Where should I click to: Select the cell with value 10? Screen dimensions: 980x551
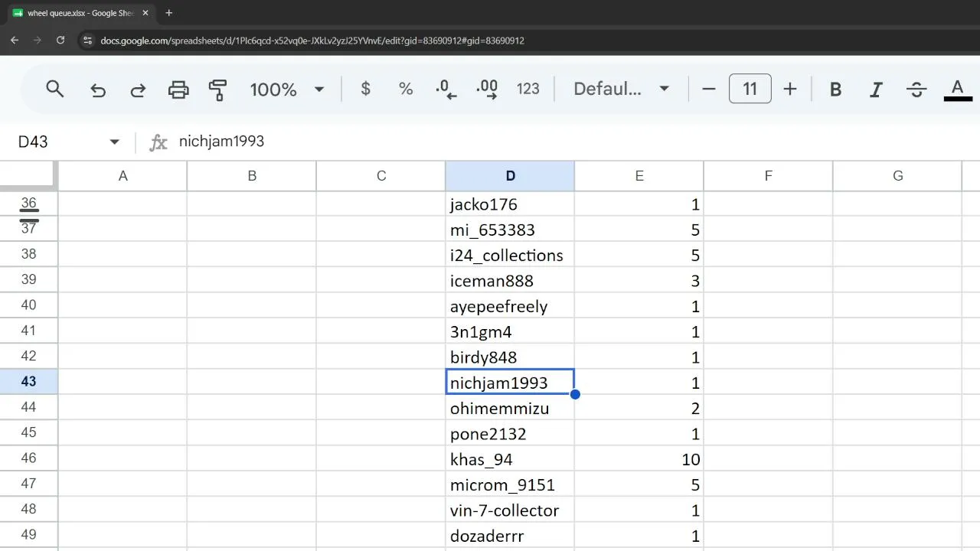pyautogui.click(x=639, y=459)
